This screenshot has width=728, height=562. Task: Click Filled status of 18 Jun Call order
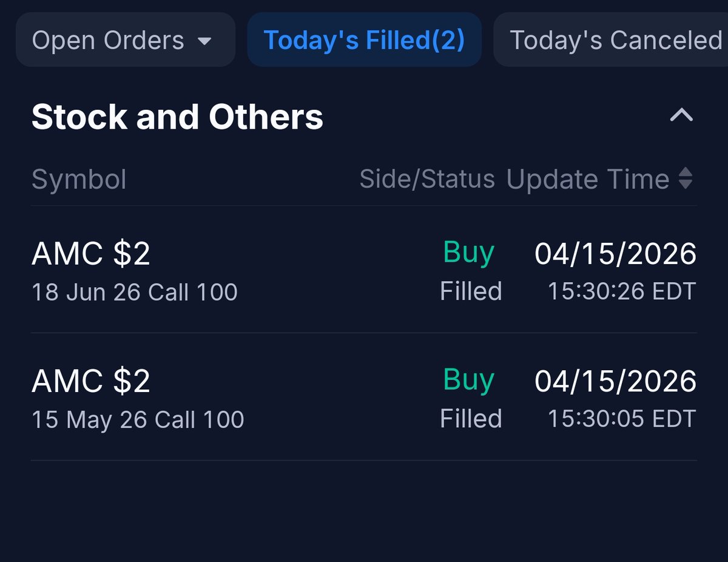[471, 291]
